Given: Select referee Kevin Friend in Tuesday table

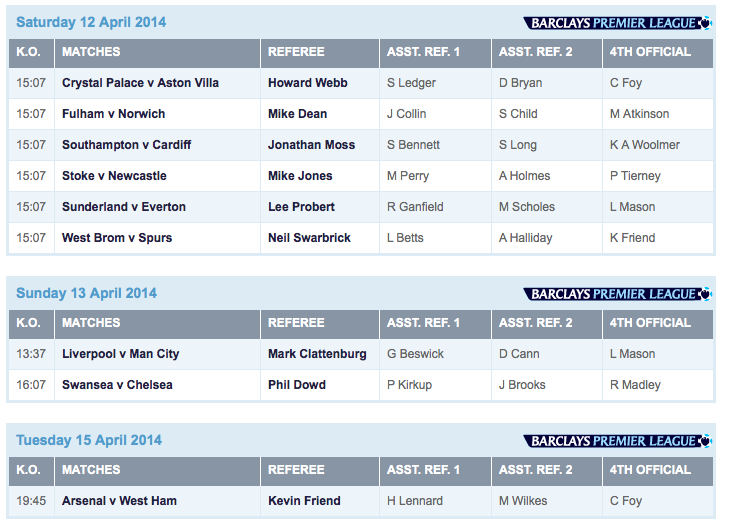Looking at the screenshot, I should (x=304, y=501).
